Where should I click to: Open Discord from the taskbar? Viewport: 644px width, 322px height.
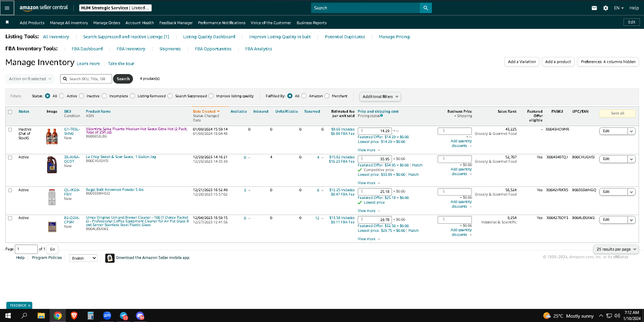pyautogui.click(x=140, y=316)
